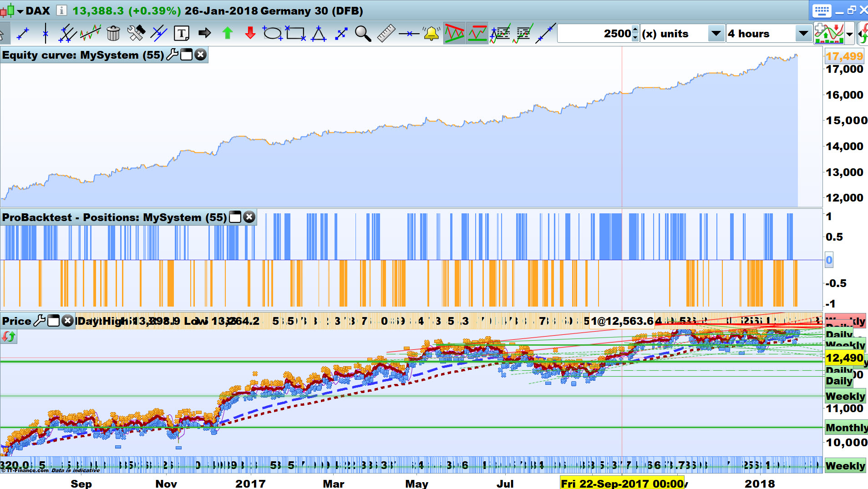Click the order lines on chart icon
The image size is (868, 489).
tap(523, 33)
